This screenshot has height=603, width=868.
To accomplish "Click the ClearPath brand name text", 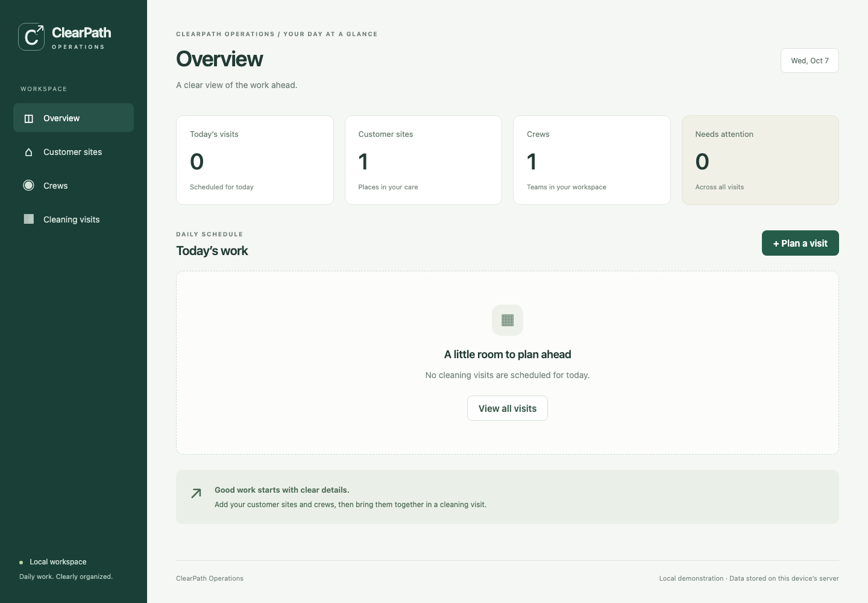I will coord(81,33).
